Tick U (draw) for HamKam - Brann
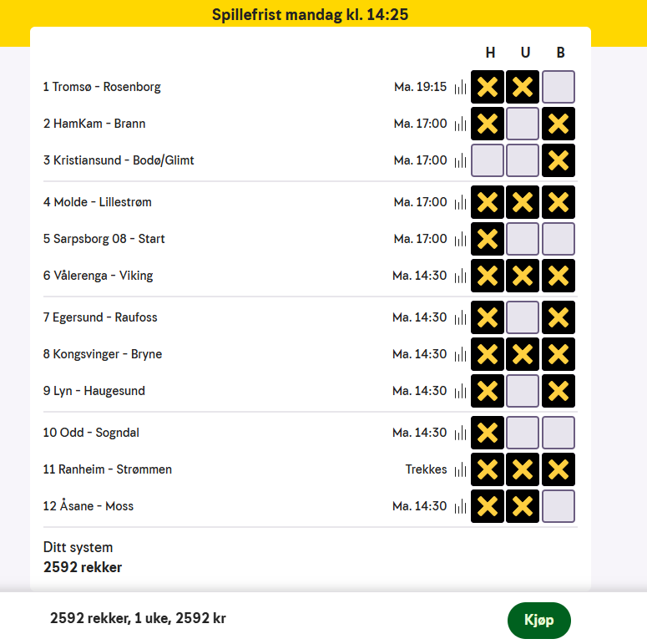Image resolution: width=647 pixels, height=644 pixels. click(523, 124)
